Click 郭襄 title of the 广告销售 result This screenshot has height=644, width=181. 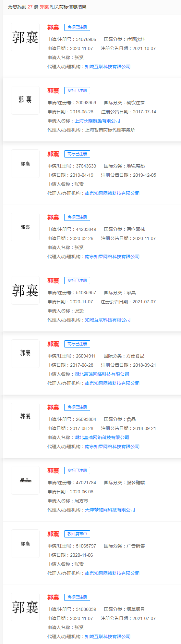[53, 534]
